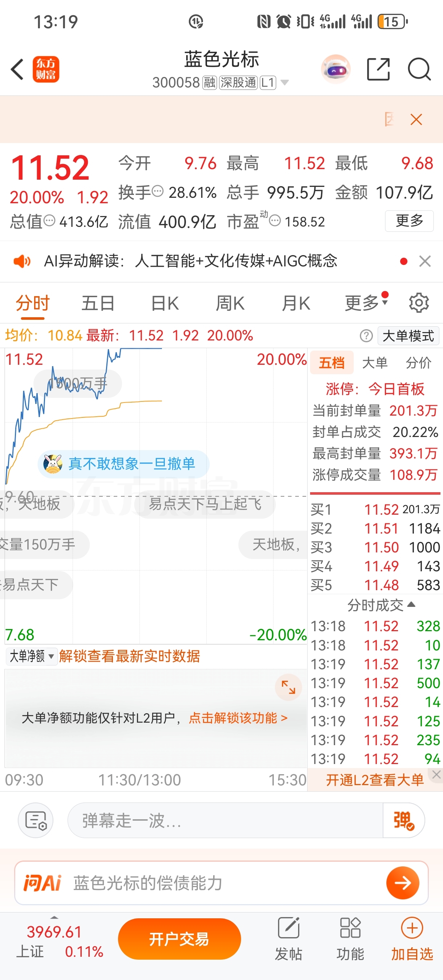This screenshot has height=980, width=443.
Task: Tap AI异动解读 headline text
Action: click(x=190, y=261)
